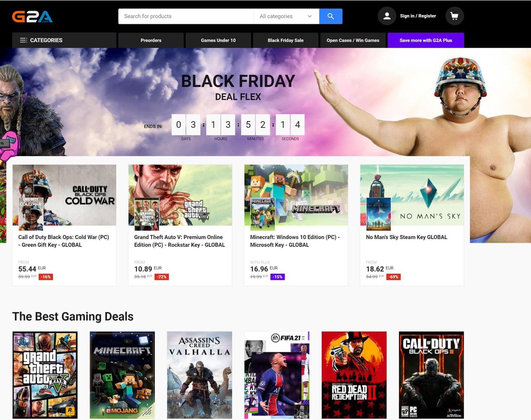Click the 55.44 EUR price

click(32, 269)
